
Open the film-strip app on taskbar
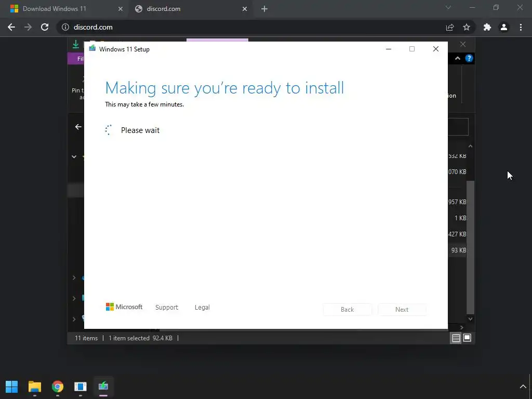81,387
